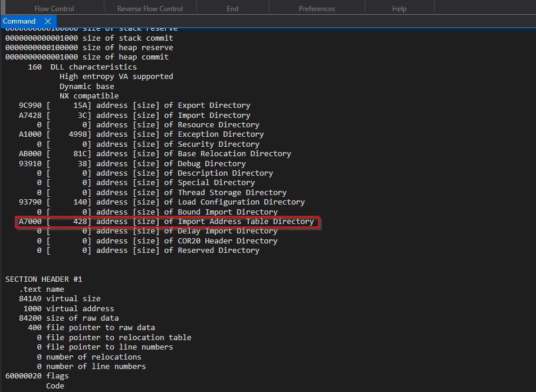Open the Preferences ribbon group
The image size is (536, 392).
pyautogui.click(x=317, y=8)
